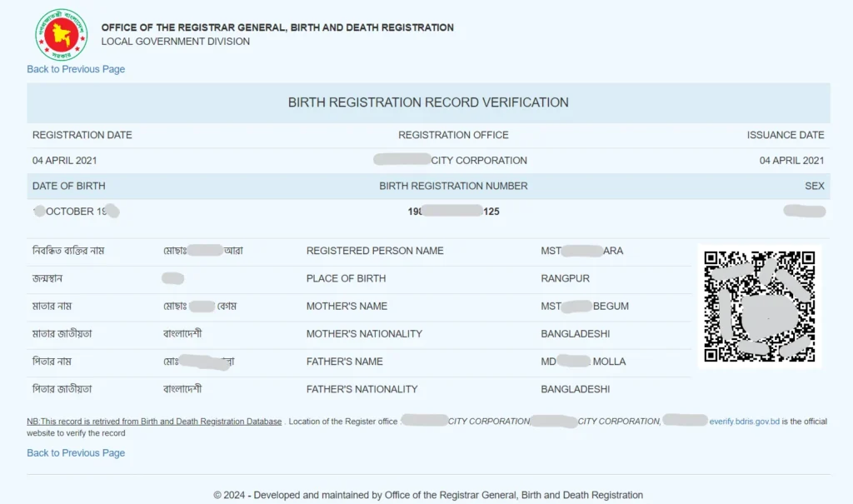Click the Birth Registration Number label
This screenshot has height=504, width=853.
[x=453, y=186]
